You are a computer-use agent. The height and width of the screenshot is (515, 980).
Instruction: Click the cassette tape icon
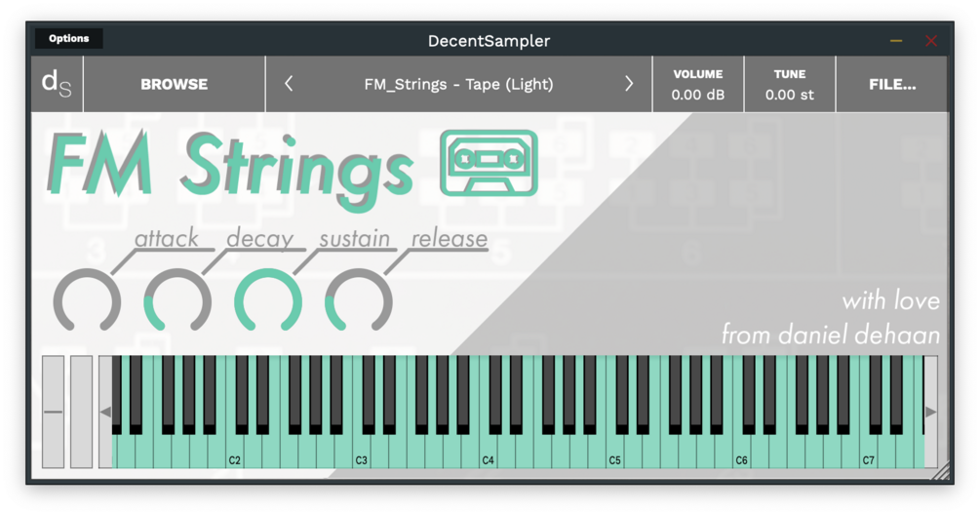click(489, 163)
